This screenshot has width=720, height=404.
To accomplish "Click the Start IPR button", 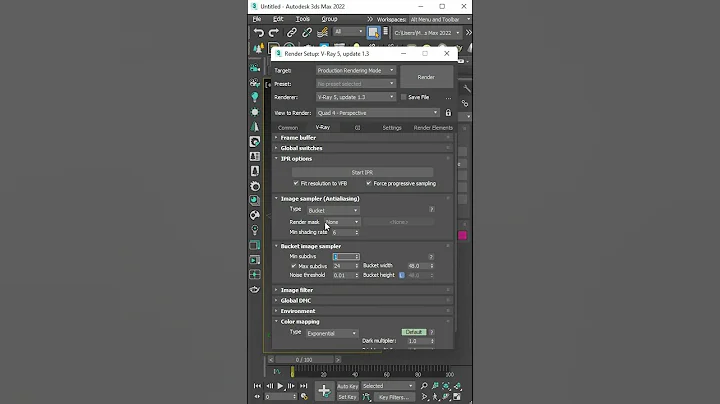I will [x=362, y=172].
